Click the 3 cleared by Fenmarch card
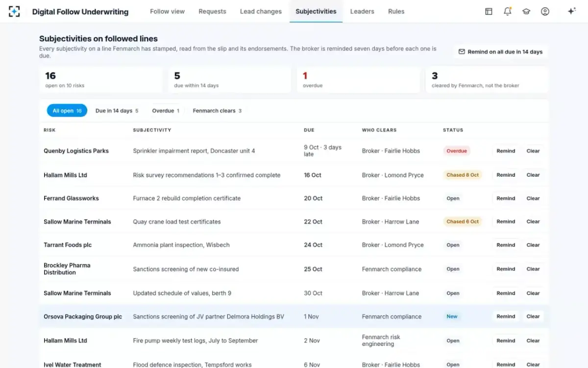The width and height of the screenshot is (588, 368). tap(487, 80)
